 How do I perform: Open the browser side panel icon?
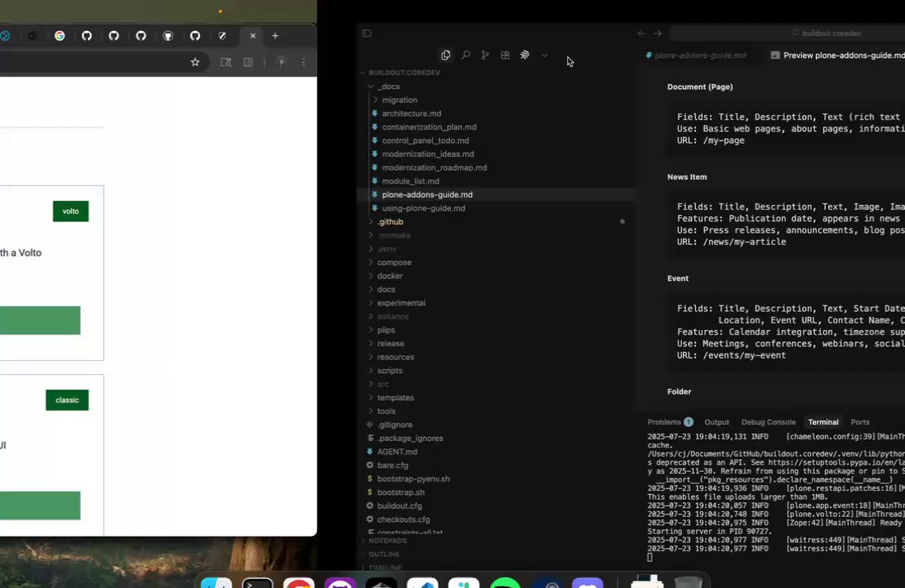pos(248,62)
